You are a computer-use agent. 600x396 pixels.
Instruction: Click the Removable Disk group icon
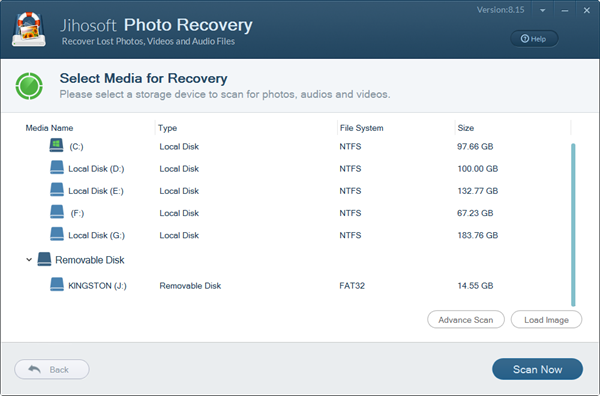(44, 259)
